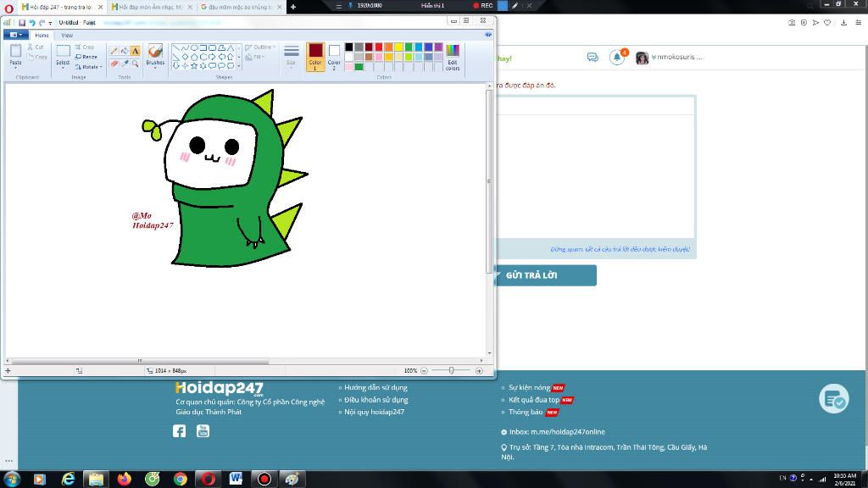Switch to the Home ribbon tab

[x=42, y=35]
